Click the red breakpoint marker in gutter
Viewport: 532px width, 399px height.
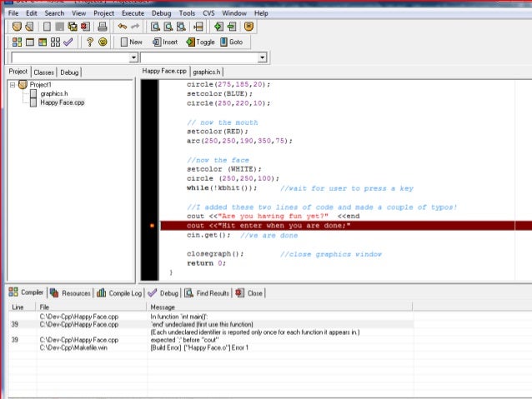pyautogui.click(x=151, y=226)
